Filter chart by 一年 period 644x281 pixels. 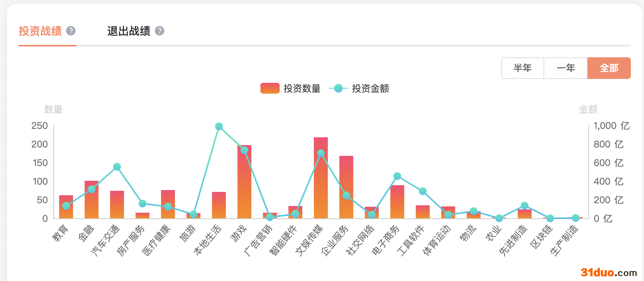point(566,68)
